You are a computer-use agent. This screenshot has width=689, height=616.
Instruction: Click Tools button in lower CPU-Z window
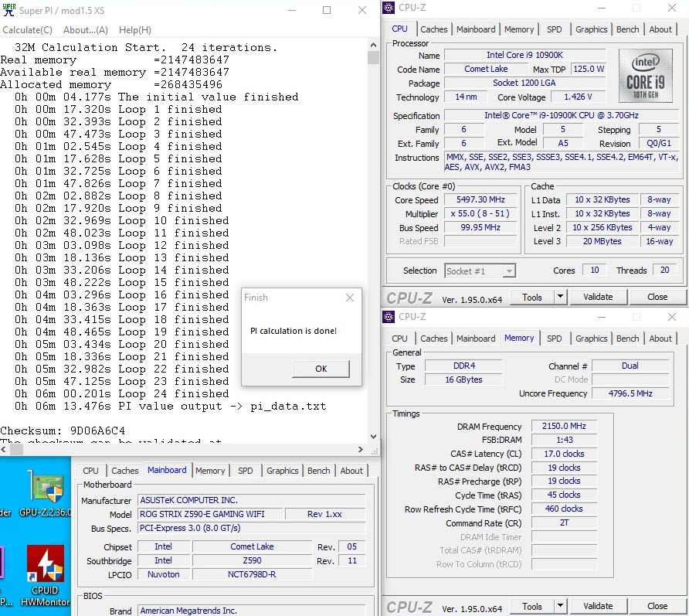click(x=531, y=606)
